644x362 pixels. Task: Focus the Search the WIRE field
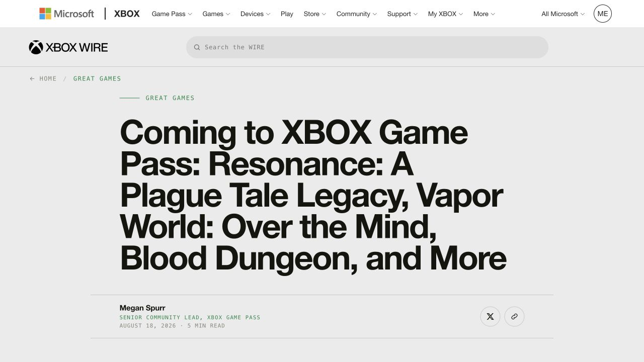pyautogui.click(x=367, y=47)
